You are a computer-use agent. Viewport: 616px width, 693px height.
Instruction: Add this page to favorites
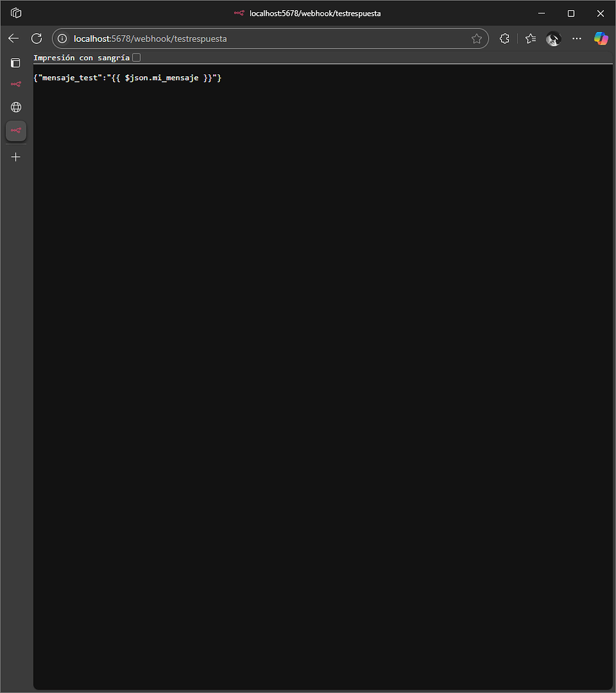pos(477,39)
